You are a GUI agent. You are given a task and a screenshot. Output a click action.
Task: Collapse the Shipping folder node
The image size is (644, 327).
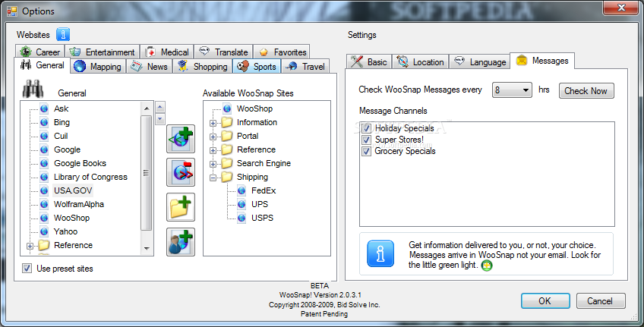pyautogui.click(x=213, y=178)
